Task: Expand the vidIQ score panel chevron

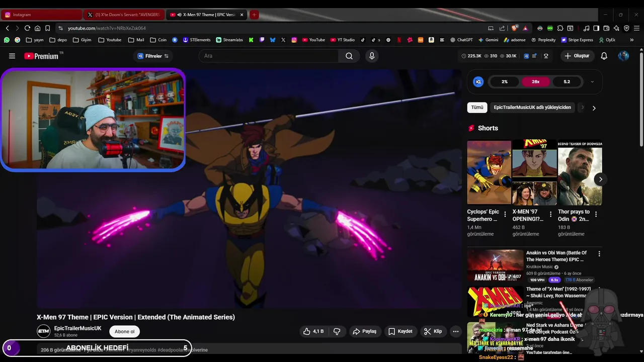Action: coord(592,82)
